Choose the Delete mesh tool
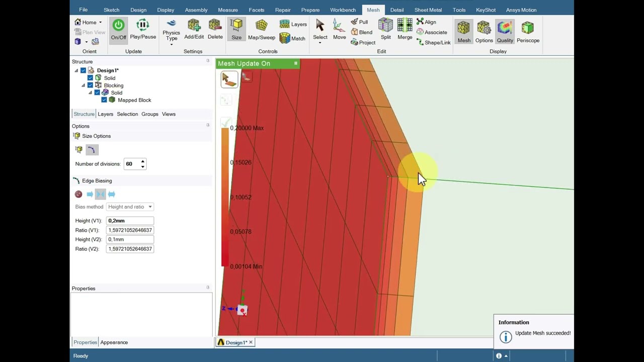Viewport: 644px width, 362px height. point(215,30)
